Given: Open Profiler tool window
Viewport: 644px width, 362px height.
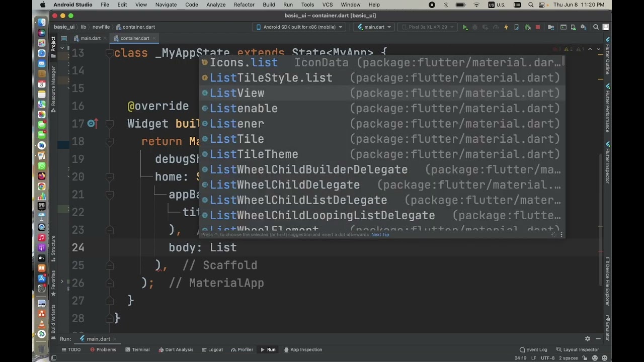Looking at the screenshot, I should [x=242, y=350].
